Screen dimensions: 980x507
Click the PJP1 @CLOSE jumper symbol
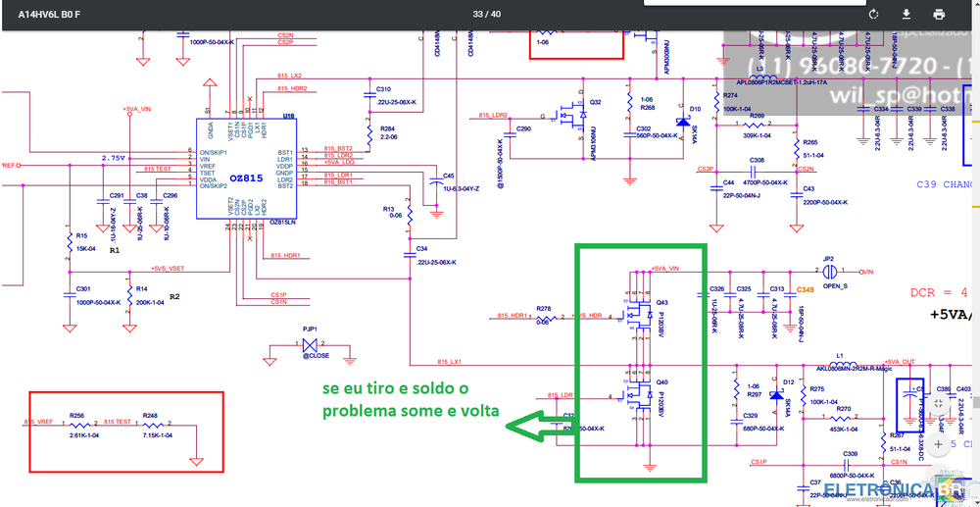click(311, 345)
